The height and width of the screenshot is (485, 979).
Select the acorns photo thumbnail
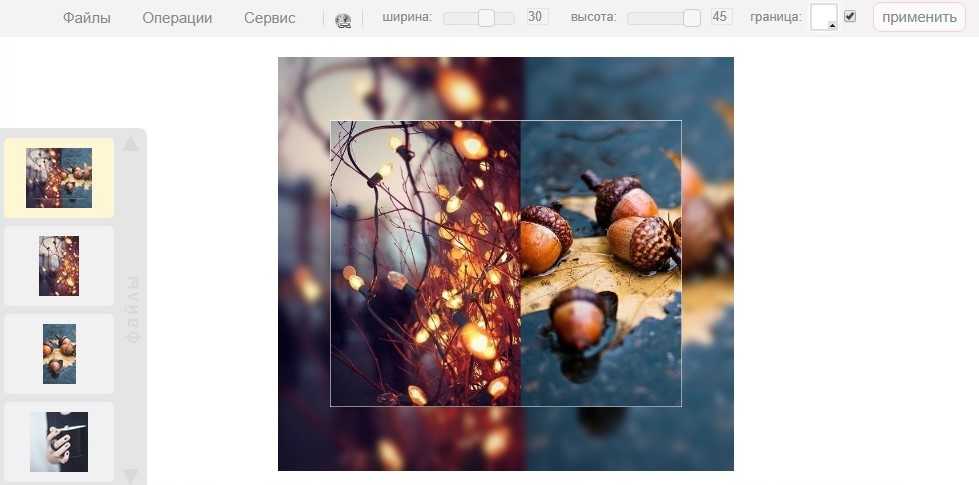point(59,353)
